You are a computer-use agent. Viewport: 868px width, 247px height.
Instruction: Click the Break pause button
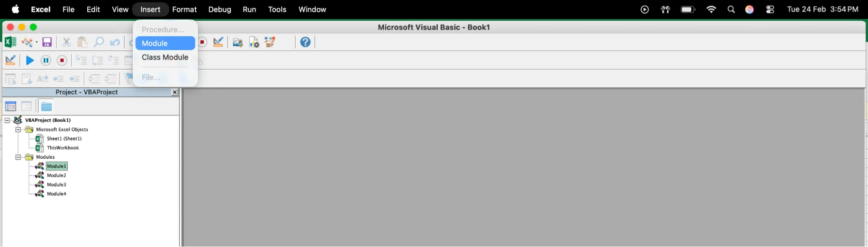46,60
